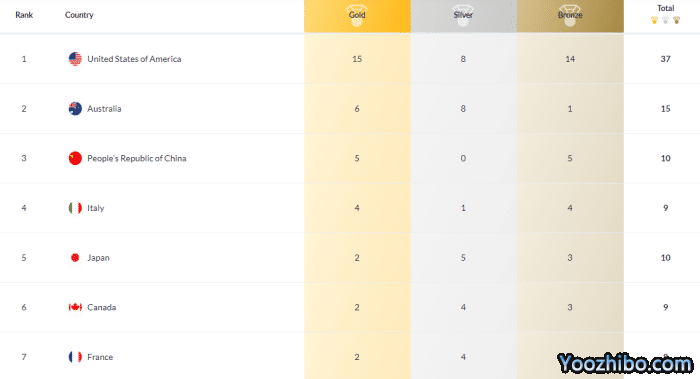Click the Yoozhibo.com watermark
This screenshot has width=700, height=379.
point(625,363)
